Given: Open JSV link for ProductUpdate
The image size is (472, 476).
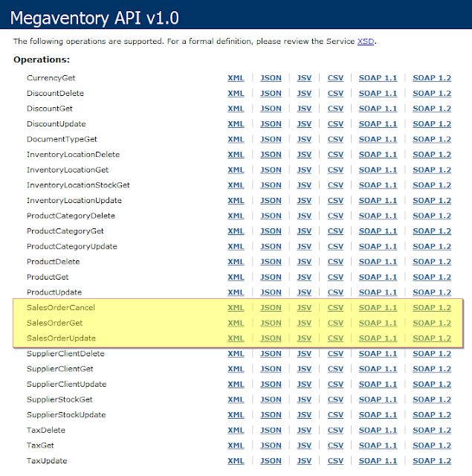Looking at the screenshot, I should [304, 292].
